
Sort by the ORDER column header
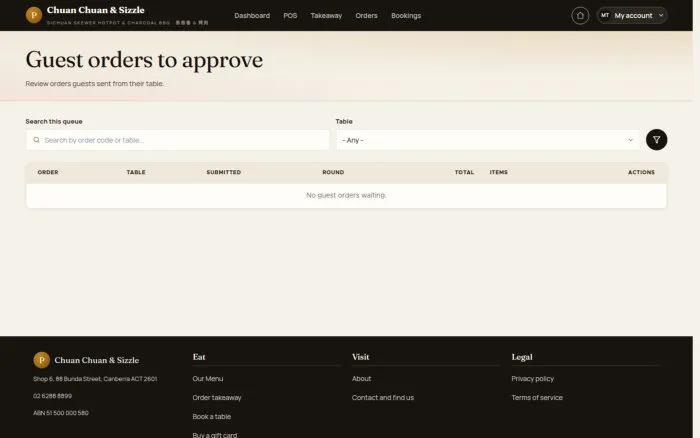[48, 172]
